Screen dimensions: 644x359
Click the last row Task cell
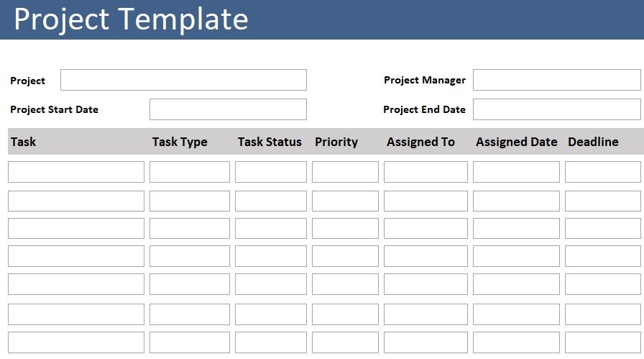pyautogui.click(x=76, y=342)
